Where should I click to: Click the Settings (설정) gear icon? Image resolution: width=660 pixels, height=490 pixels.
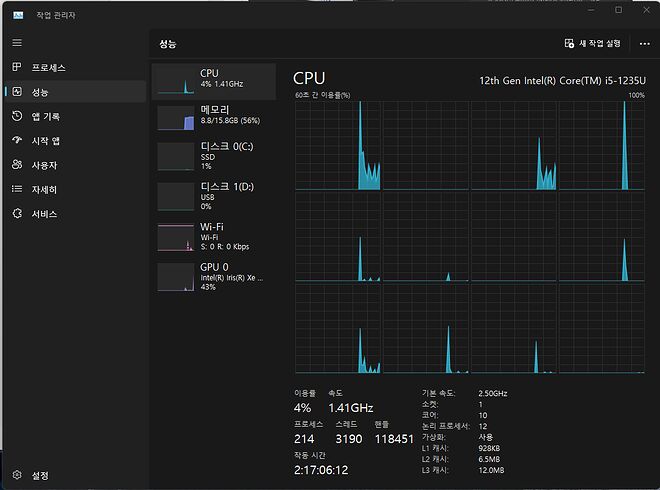click(17, 475)
